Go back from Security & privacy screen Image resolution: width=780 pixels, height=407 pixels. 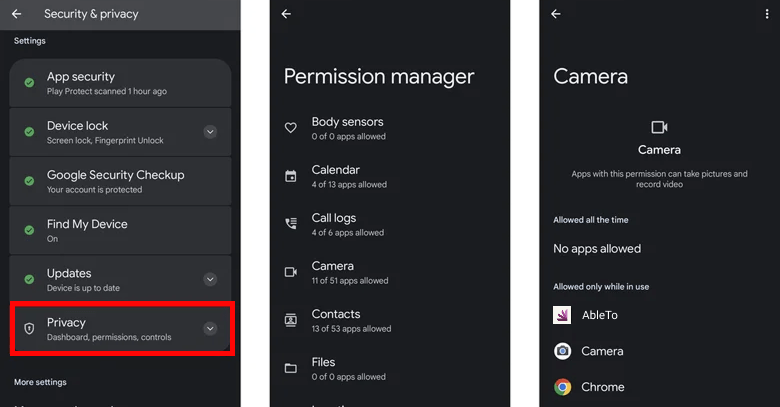[16, 14]
